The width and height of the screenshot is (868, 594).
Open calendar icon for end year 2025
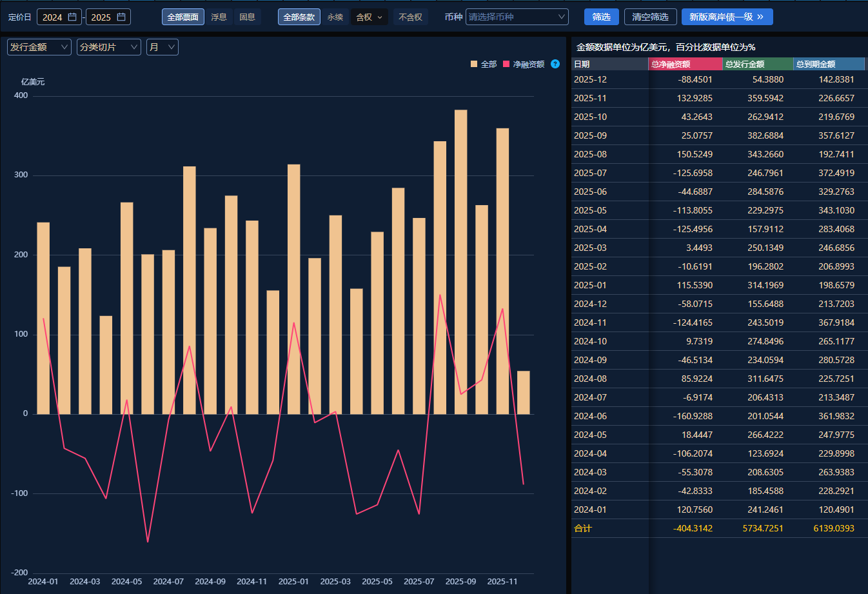[121, 17]
